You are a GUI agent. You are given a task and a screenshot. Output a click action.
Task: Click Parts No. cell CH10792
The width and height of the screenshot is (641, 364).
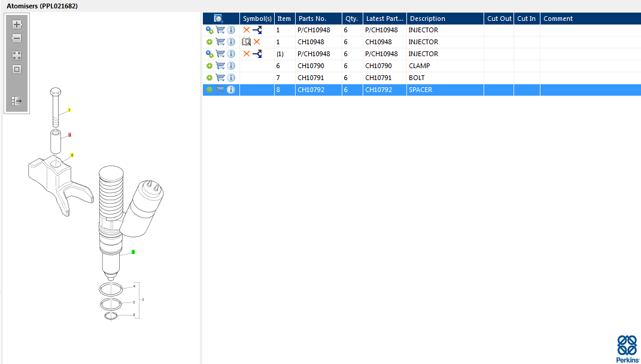[318, 90]
